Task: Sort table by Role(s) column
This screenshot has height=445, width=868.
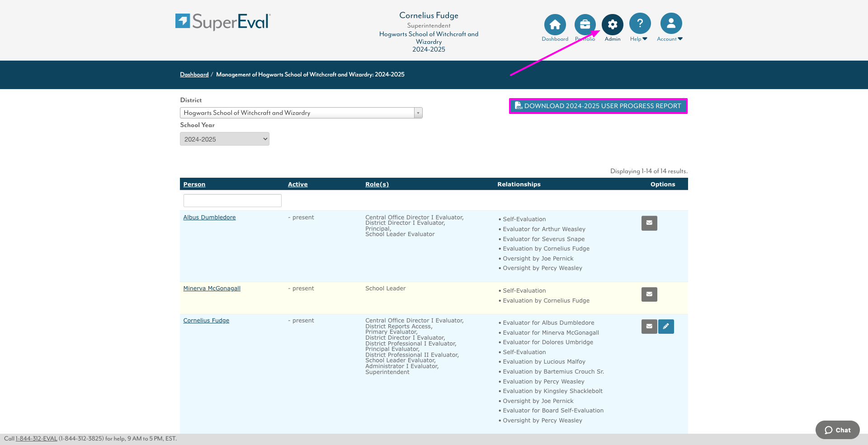Action: pyautogui.click(x=377, y=184)
